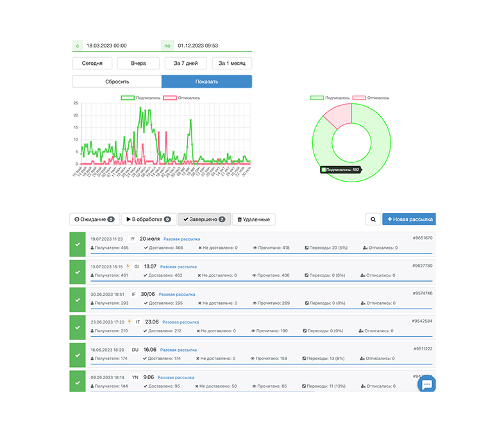Open the Удаленные tab
This screenshot has height=428, width=504.
click(x=254, y=219)
